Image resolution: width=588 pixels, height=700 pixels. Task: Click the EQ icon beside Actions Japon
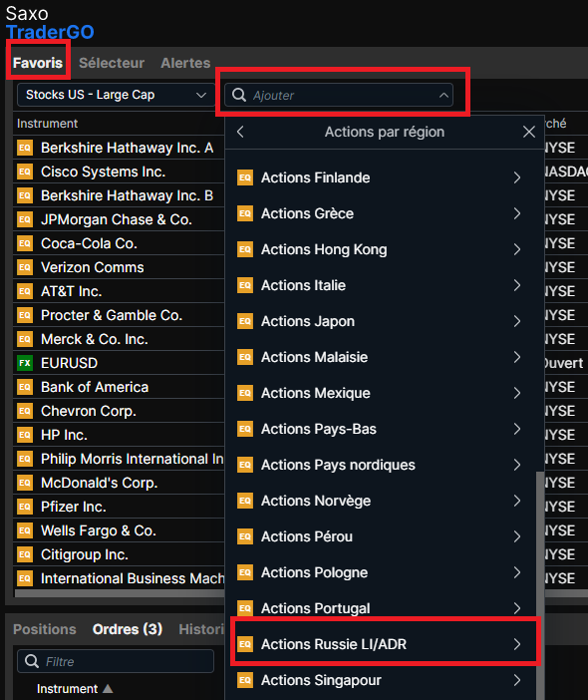[245, 321]
